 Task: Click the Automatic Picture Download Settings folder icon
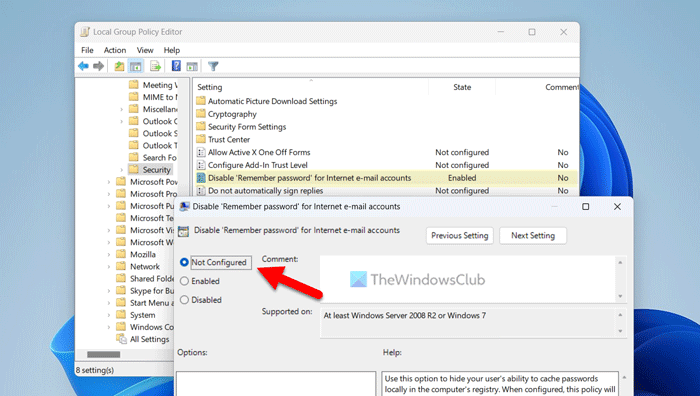[x=201, y=101]
